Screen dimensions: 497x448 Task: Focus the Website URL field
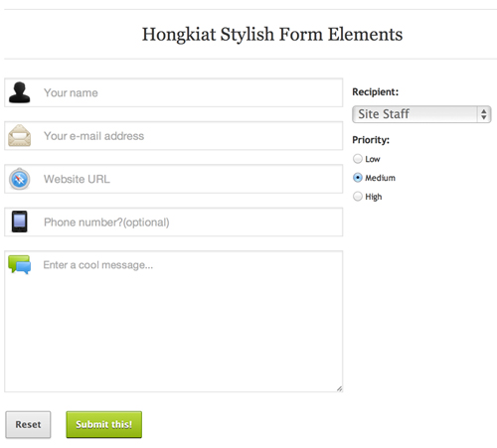click(173, 179)
